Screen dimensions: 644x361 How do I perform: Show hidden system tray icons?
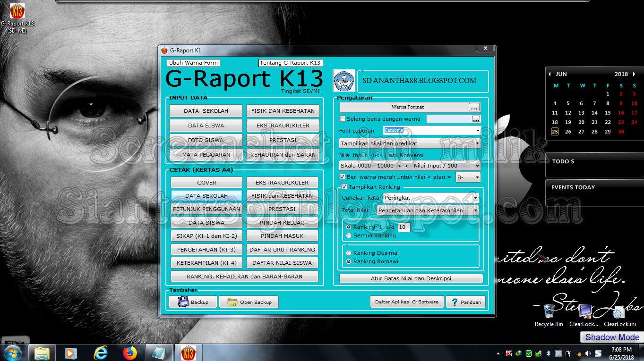point(498,353)
